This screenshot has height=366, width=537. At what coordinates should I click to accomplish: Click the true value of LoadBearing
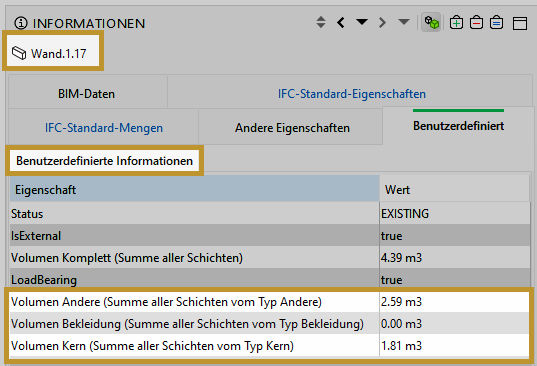coord(455,279)
